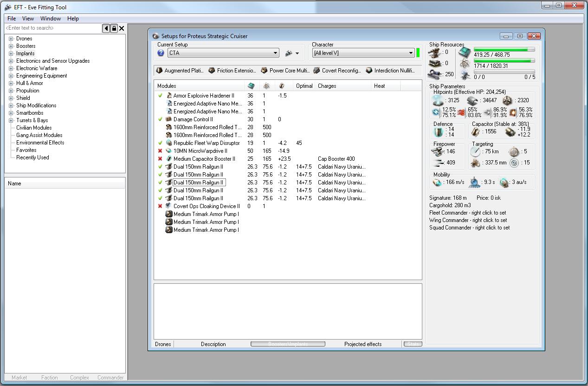Click Fleet Commander right click to set
588x386 pixels.
pos(468,213)
